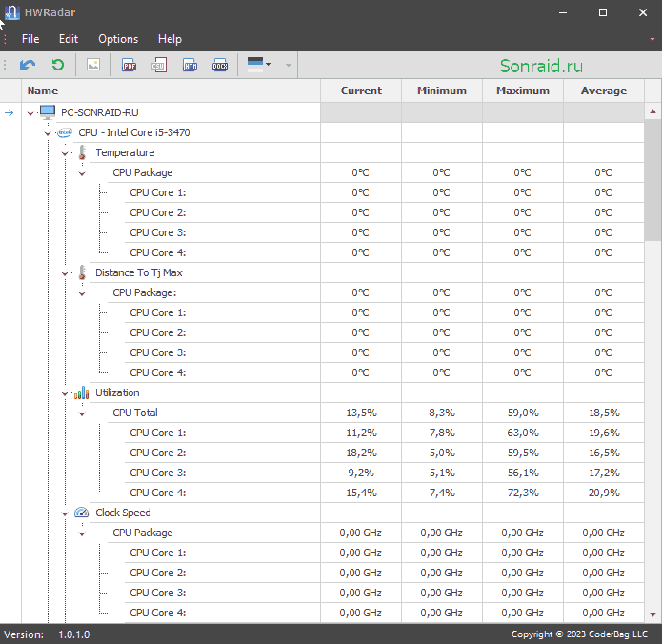Collapse the PC-SONRAID-RU root node

pyautogui.click(x=30, y=113)
